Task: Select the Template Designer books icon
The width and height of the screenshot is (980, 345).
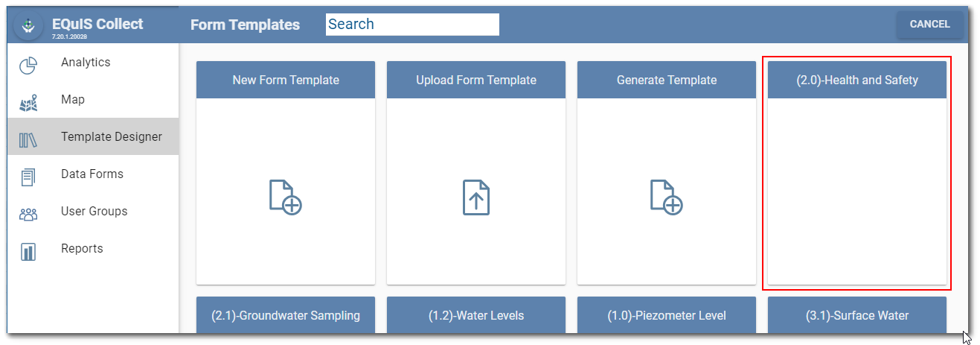Action: tap(28, 140)
